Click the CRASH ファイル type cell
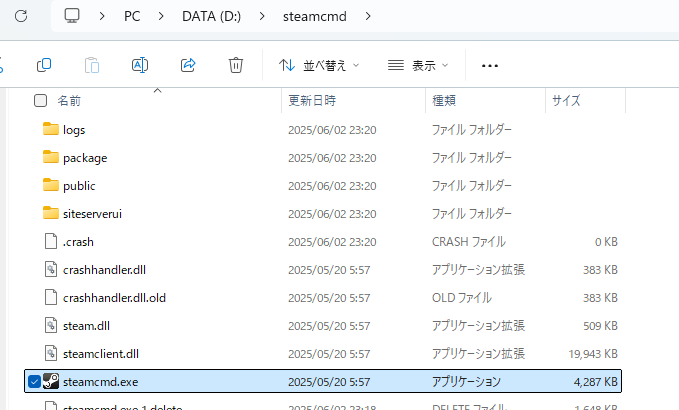The width and height of the screenshot is (679, 410). point(469,242)
